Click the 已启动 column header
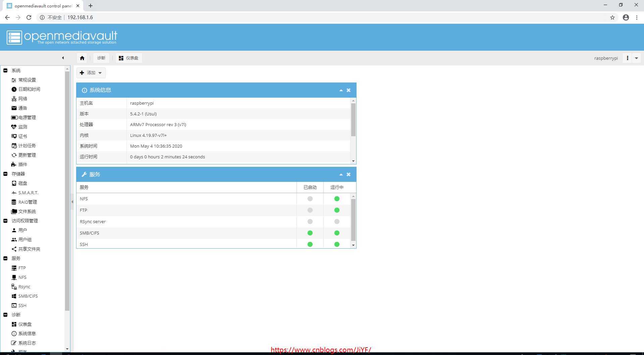Viewport: 644px width, 355px height. coord(310,187)
